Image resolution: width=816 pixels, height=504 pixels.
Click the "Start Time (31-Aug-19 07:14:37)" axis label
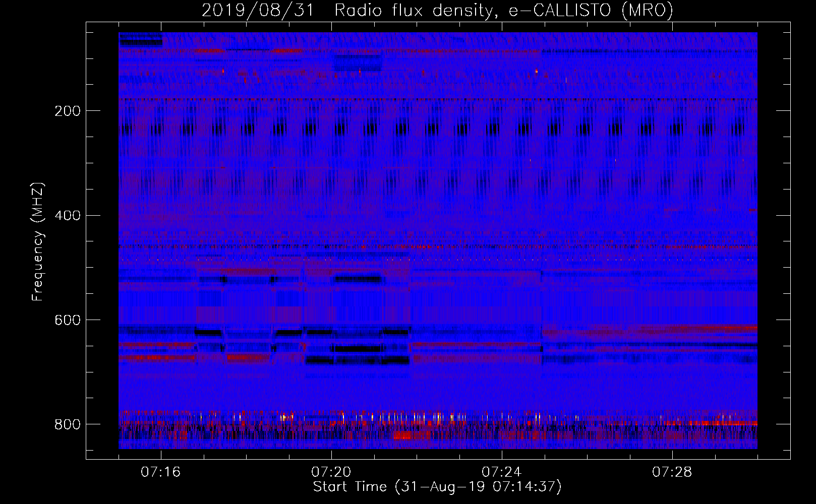pos(437,487)
